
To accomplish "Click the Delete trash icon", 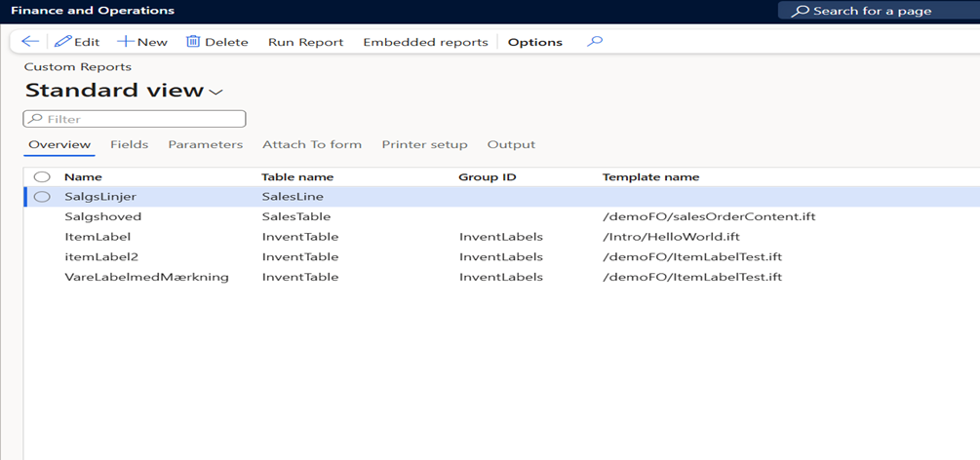I will pos(193,42).
